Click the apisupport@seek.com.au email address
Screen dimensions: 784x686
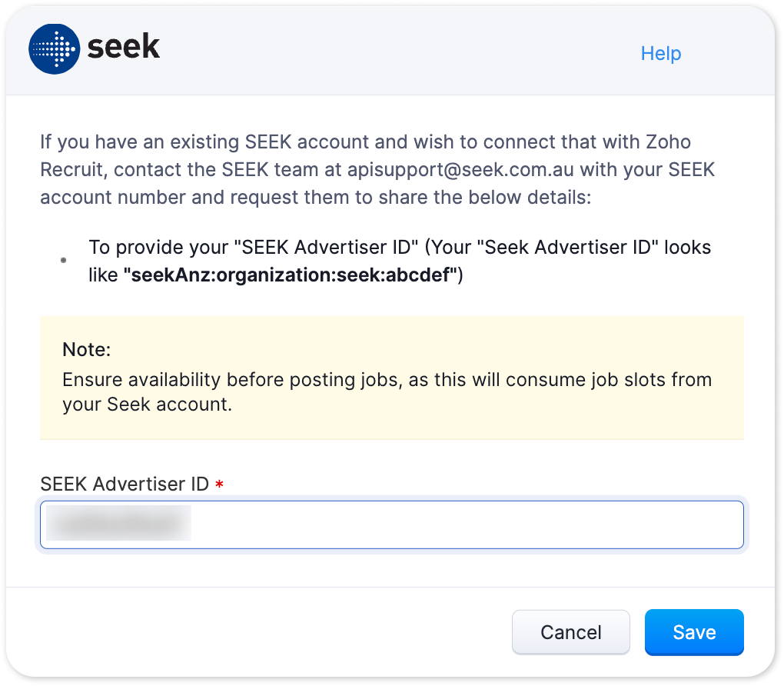tap(460, 170)
